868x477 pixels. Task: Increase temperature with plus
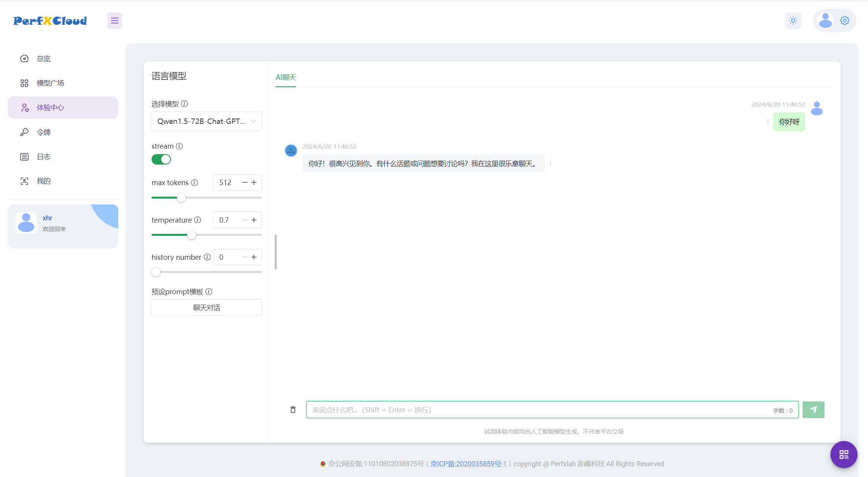point(254,220)
